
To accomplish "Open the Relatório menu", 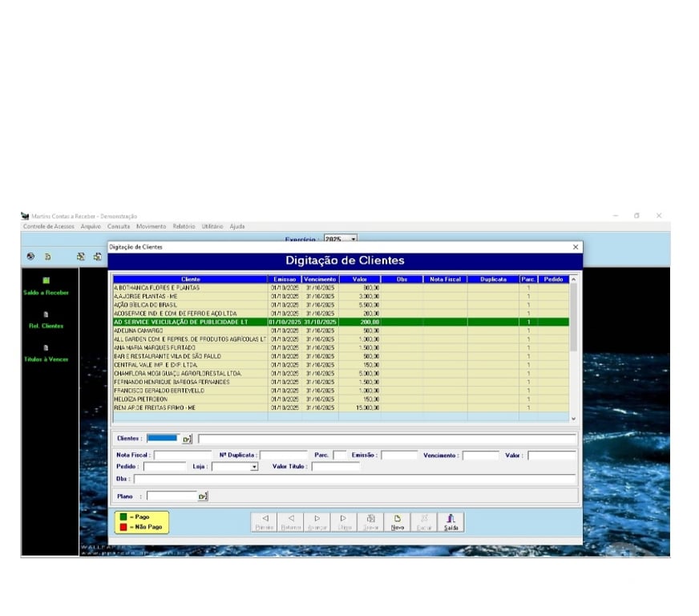I will click(x=184, y=226).
